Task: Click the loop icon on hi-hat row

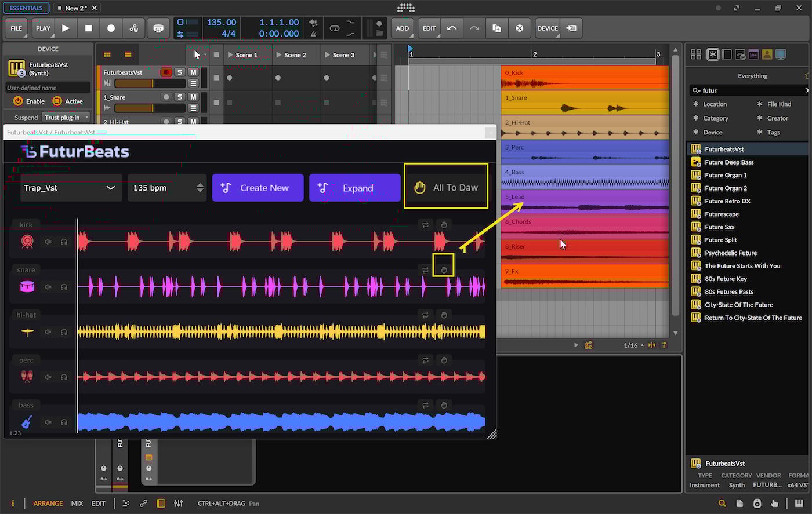Action: tap(425, 315)
